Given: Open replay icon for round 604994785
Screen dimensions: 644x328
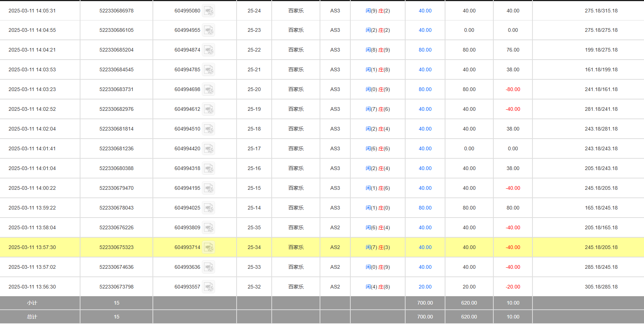Looking at the screenshot, I should pos(208,70).
